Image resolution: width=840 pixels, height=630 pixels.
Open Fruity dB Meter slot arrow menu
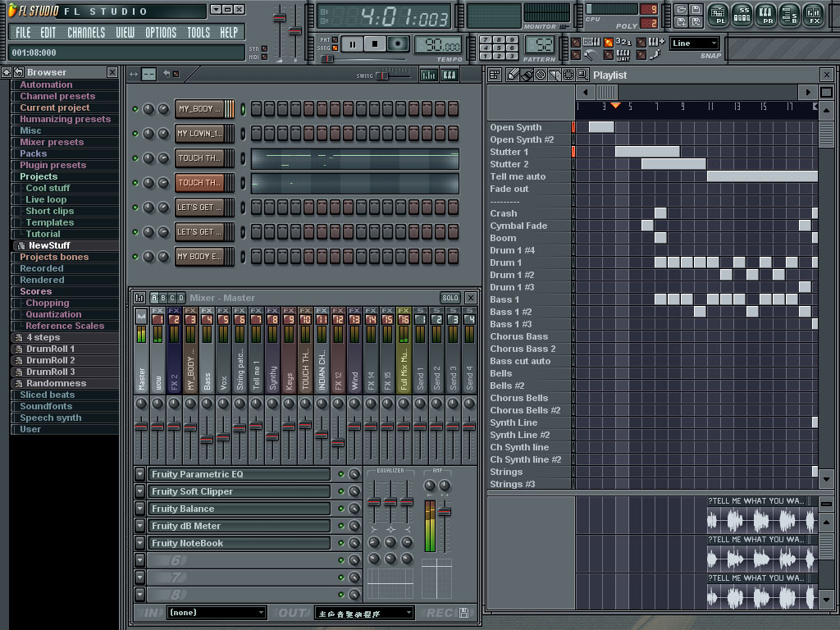(139, 526)
